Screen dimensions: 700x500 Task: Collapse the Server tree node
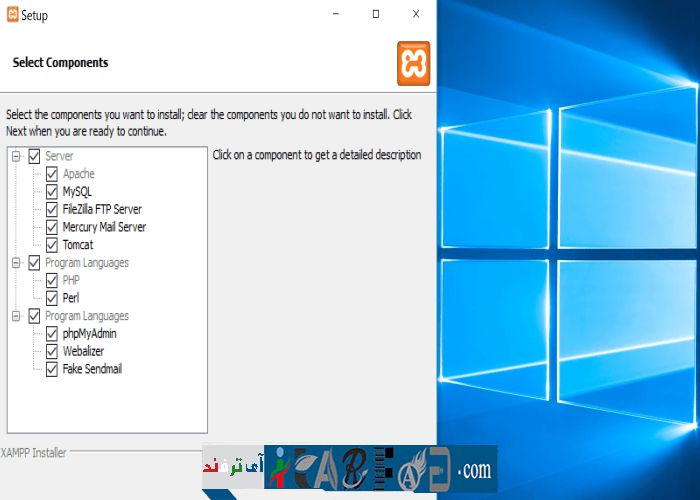point(16,156)
